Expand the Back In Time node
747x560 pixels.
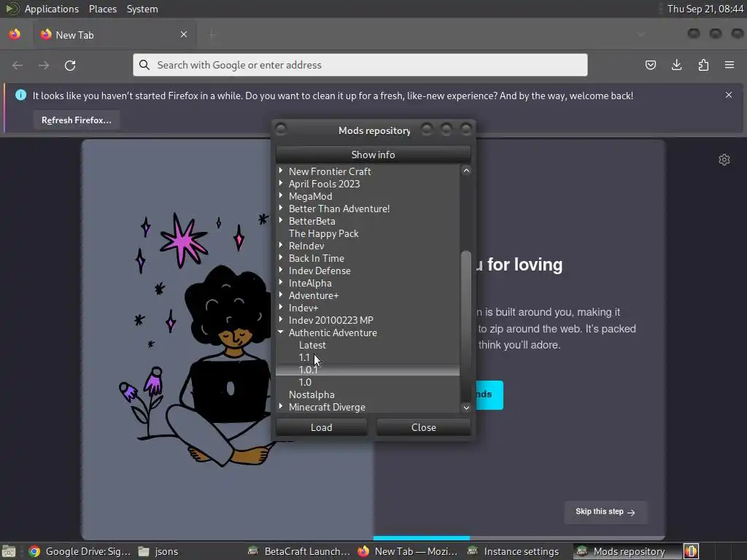[x=281, y=257]
